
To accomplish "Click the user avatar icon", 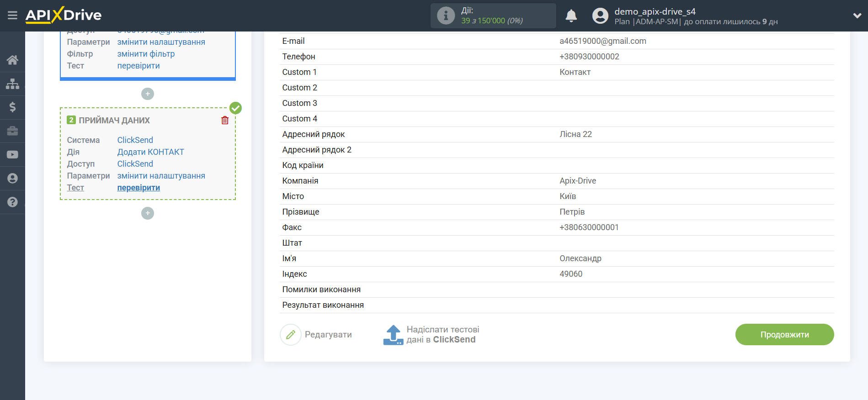I will tap(600, 16).
